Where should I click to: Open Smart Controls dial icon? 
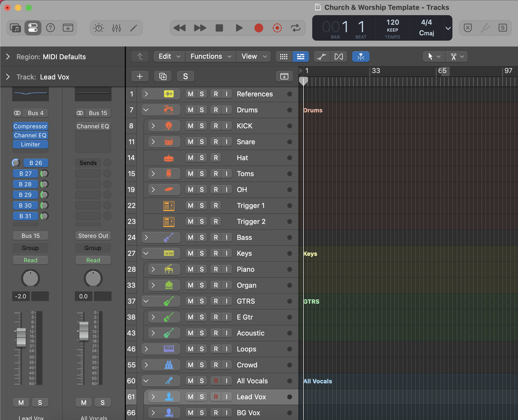[x=99, y=28]
